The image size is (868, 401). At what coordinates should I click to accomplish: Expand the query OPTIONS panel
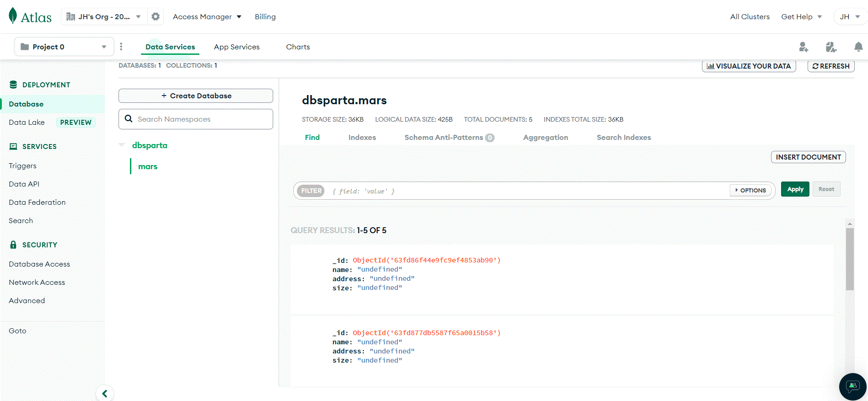point(751,190)
